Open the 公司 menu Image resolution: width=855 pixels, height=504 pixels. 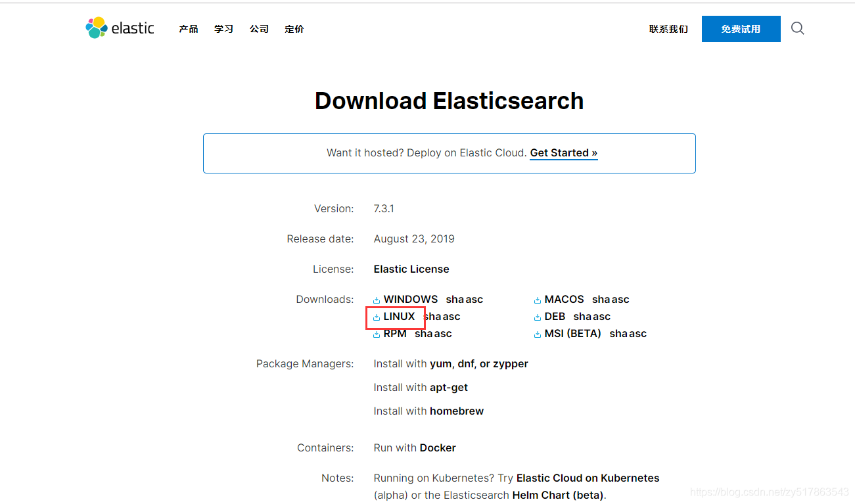259,29
